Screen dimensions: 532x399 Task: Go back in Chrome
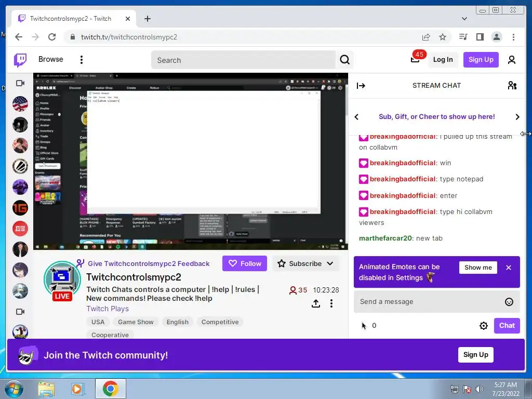point(19,37)
